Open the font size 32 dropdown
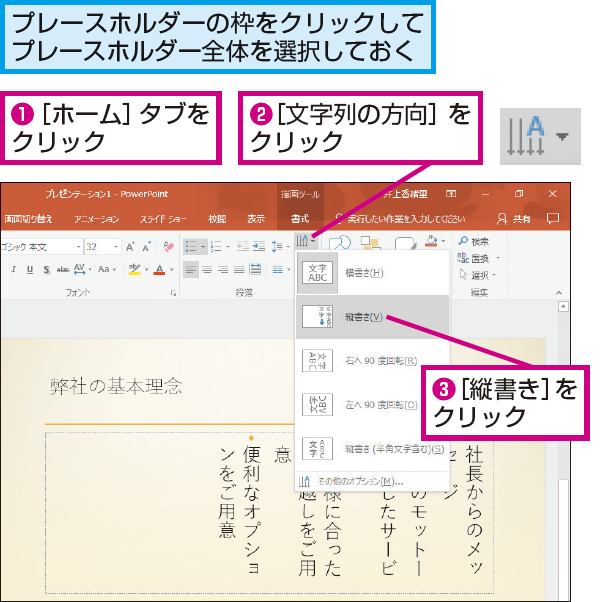The width and height of the screenshot is (600, 602). 115,247
